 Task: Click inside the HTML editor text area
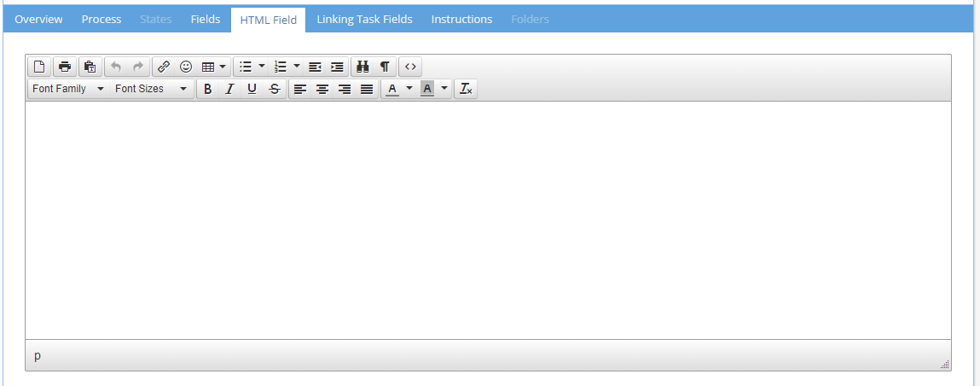[x=488, y=220]
